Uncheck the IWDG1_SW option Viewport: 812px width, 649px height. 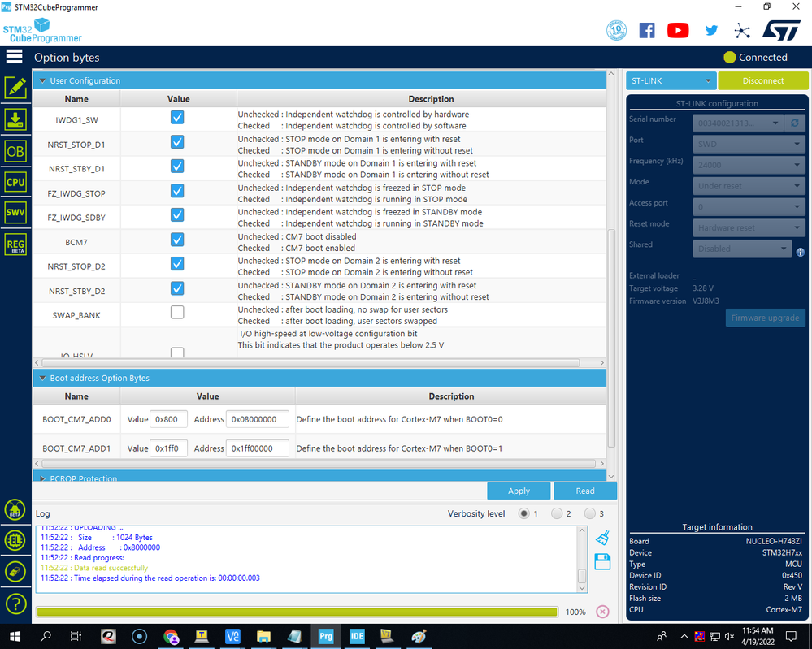coord(177,118)
